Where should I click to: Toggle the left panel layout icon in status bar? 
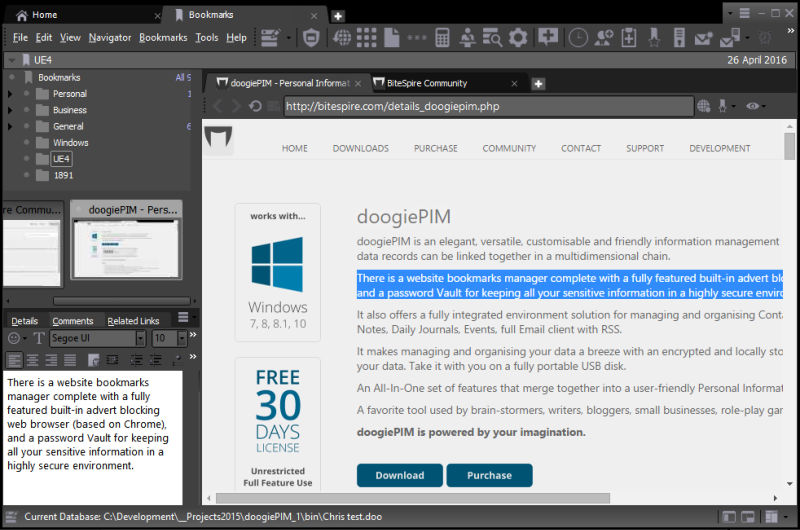(729, 517)
